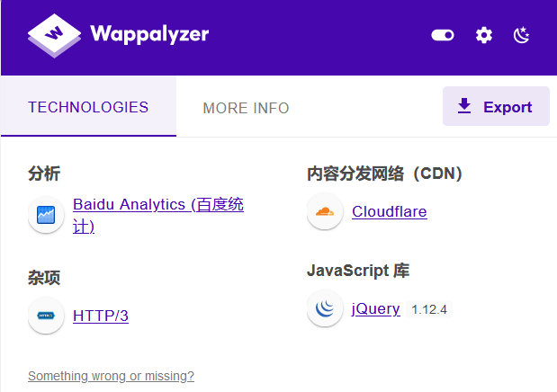557x392 pixels.
Task: Open the Baidu Analytics (百度统计) link
Action: pyautogui.click(x=158, y=215)
